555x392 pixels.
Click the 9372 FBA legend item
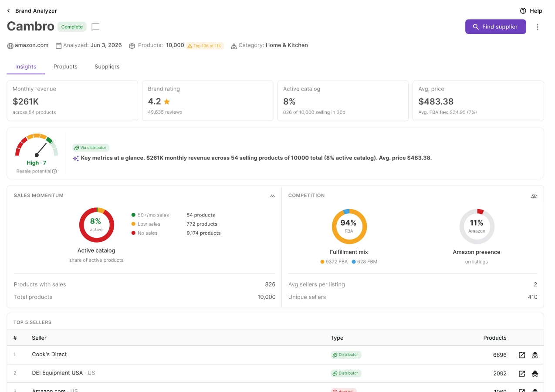tap(334, 262)
